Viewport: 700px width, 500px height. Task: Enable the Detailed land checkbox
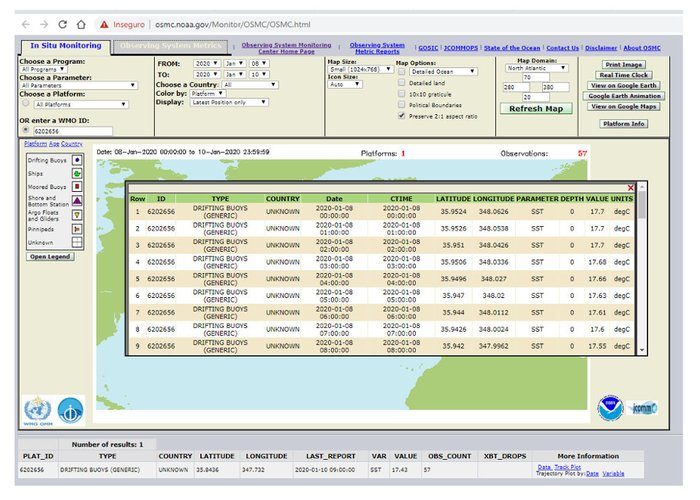402,83
